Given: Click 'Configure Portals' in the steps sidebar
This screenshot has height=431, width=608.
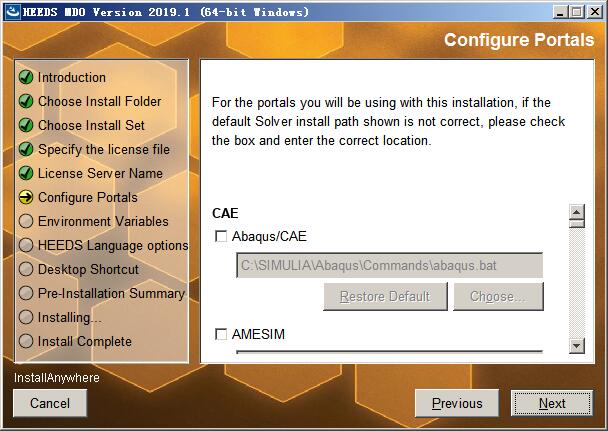Looking at the screenshot, I should pos(88,198).
